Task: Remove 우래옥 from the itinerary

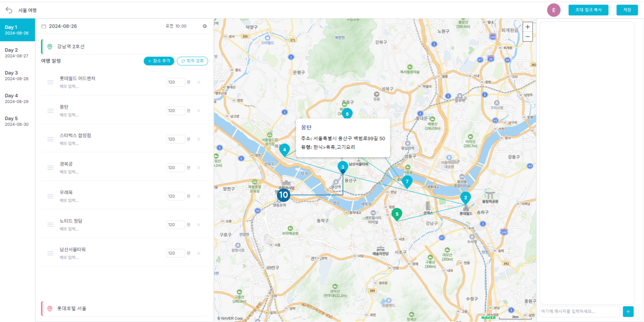Action: 199,196
